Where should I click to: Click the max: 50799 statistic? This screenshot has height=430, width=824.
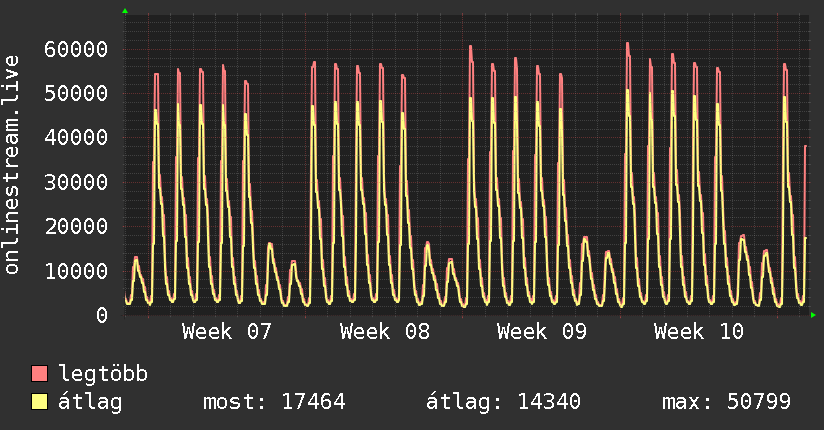point(726,402)
